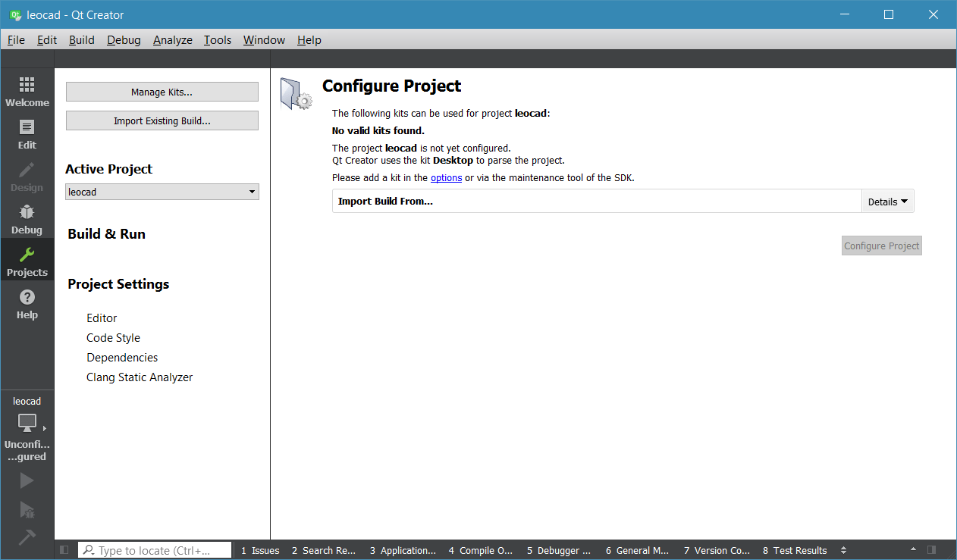The width and height of the screenshot is (957, 560).
Task: Click Import Build From row
Action: (x=597, y=202)
